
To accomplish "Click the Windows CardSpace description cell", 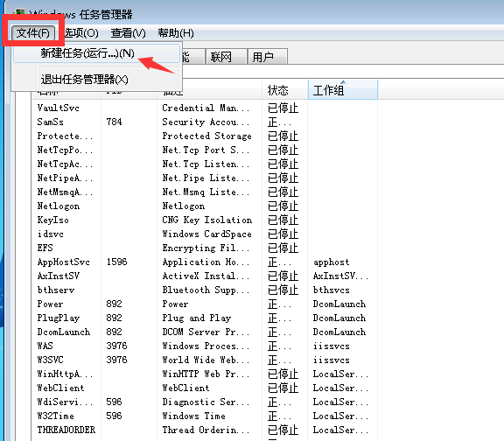I will tap(207, 234).
